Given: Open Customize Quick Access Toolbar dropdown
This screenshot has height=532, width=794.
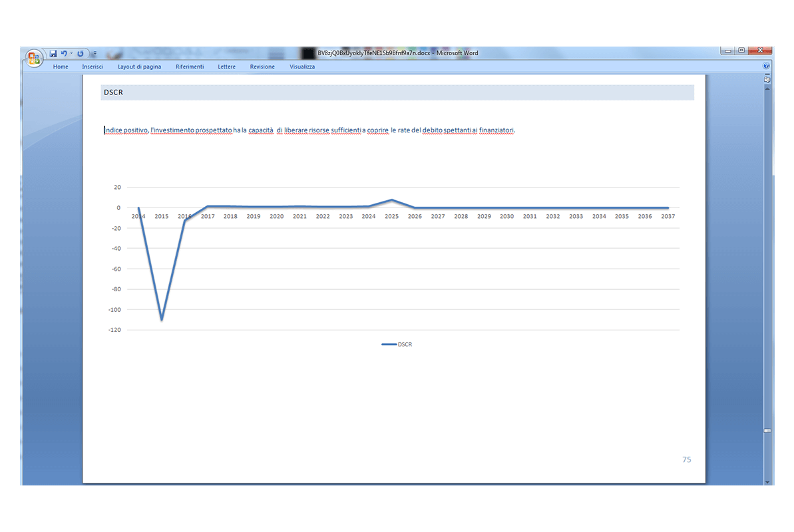Looking at the screenshot, I should pyautogui.click(x=95, y=53).
